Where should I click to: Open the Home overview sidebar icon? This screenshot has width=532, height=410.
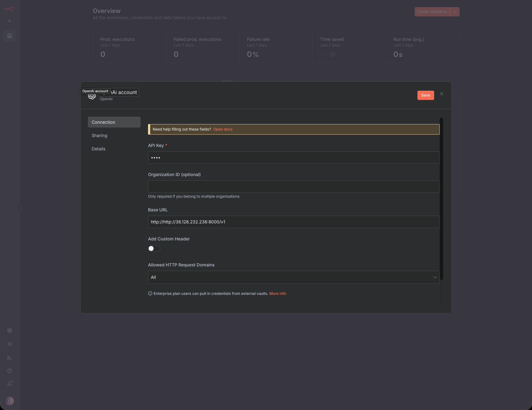click(10, 36)
